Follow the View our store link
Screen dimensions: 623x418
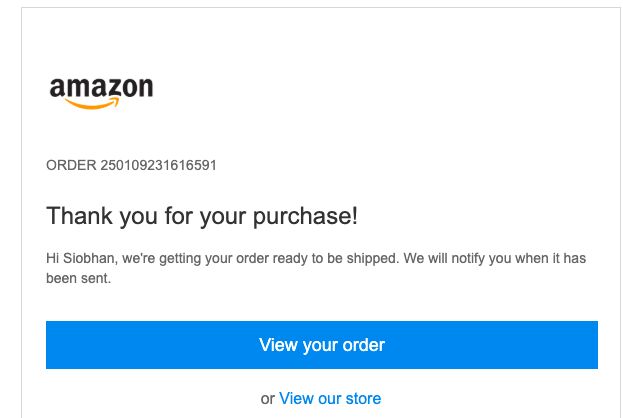pyautogui.click(x=330, y=399)
